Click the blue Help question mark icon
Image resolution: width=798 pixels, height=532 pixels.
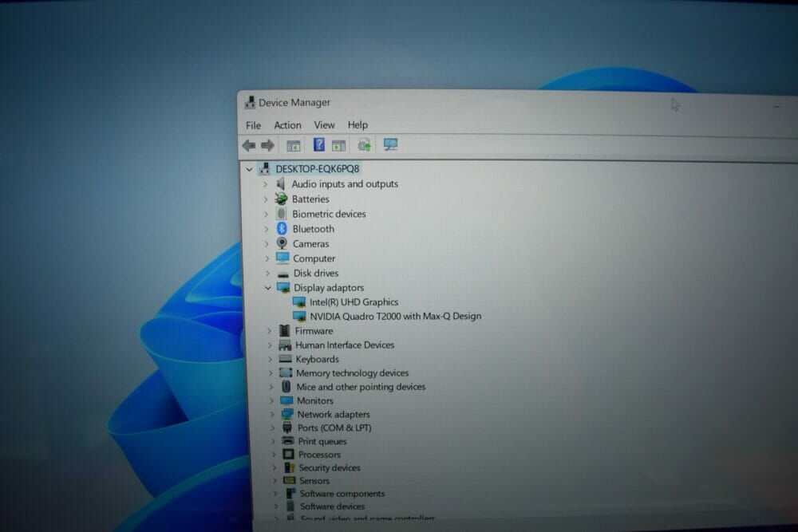coord(318,145)
